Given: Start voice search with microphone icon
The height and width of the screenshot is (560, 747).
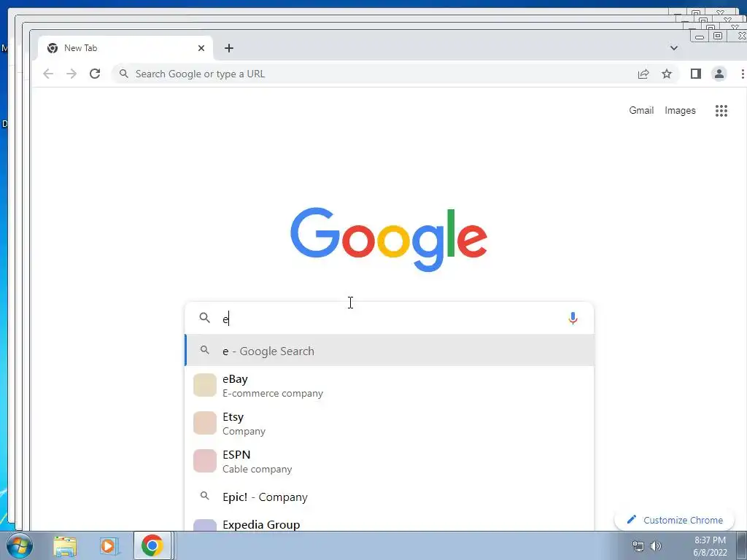Looking at the screenshot, I should pos(573,318).
